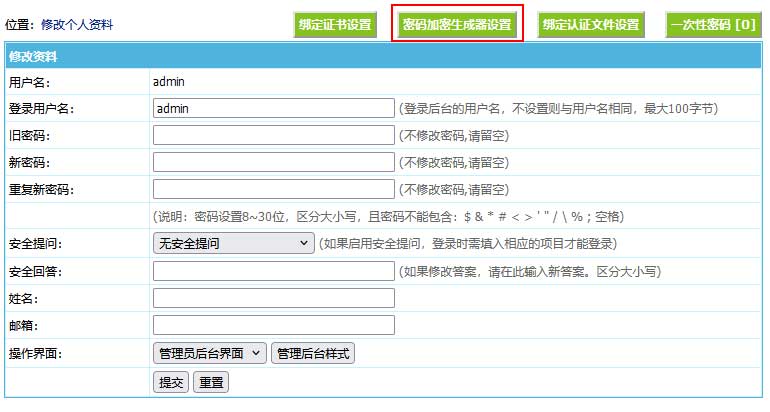Click the 绑定认证文件设置 button
The height and width of the screenshot is (412, 770).
click(x=590, y=25)
